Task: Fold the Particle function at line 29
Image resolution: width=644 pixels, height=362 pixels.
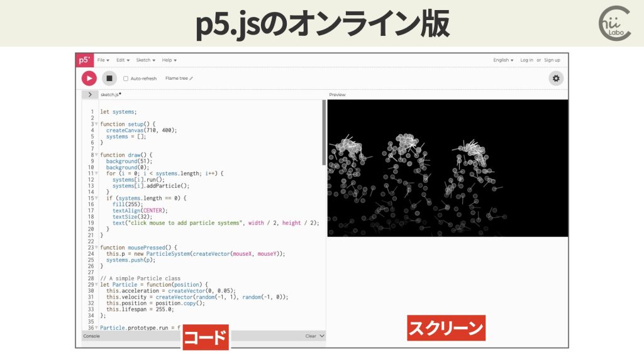Action: [96, 285]
